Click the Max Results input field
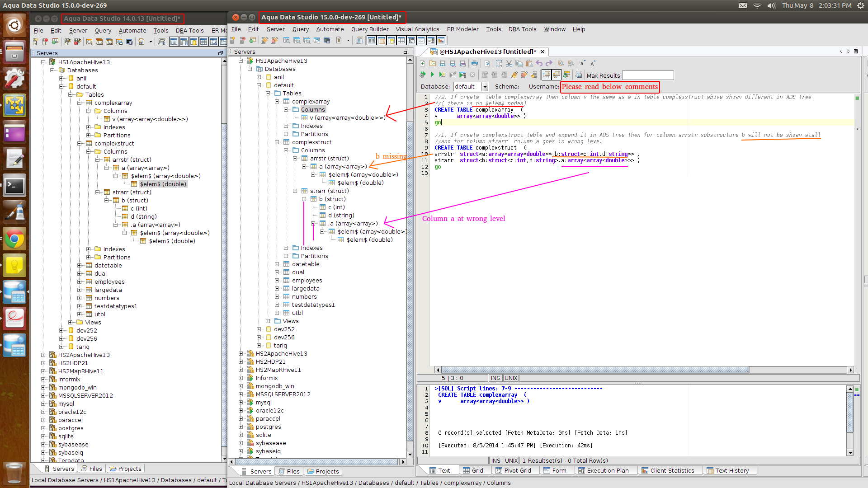868x488 pixels. pyautogui.click(x=648, y=75)
